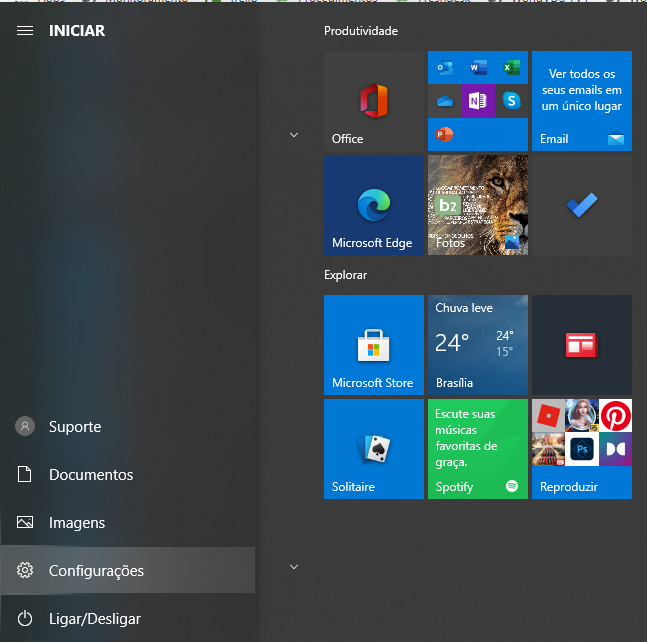Click the Explorar group heading
Image resolution: width=647 pixels, height=642 pixels.
pos(345,275)
